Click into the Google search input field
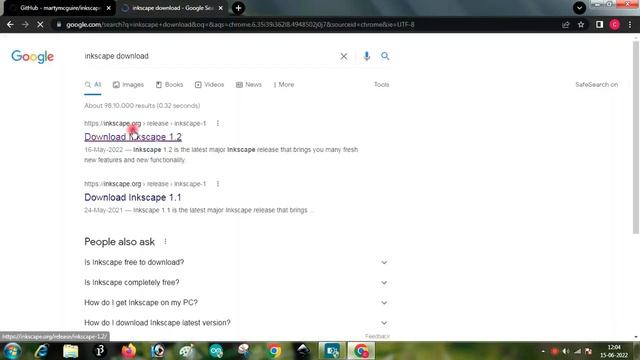The height and width of the screenshot is (360, 640). 208,56
